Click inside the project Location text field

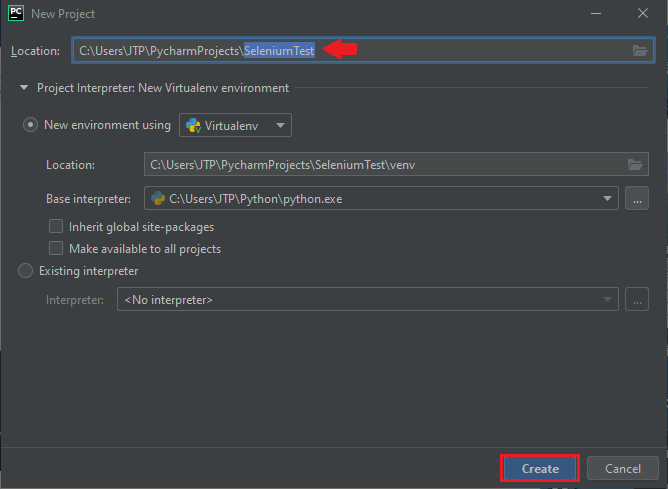(363, 51)
